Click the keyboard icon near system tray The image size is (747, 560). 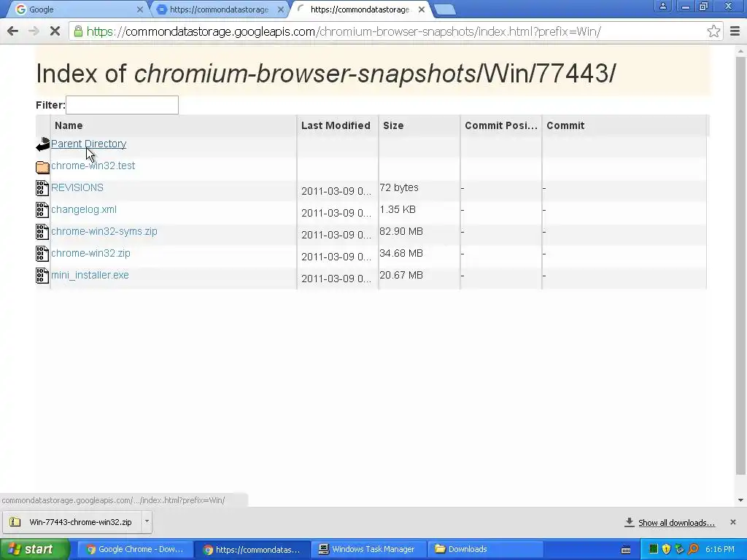pos(626,550)
